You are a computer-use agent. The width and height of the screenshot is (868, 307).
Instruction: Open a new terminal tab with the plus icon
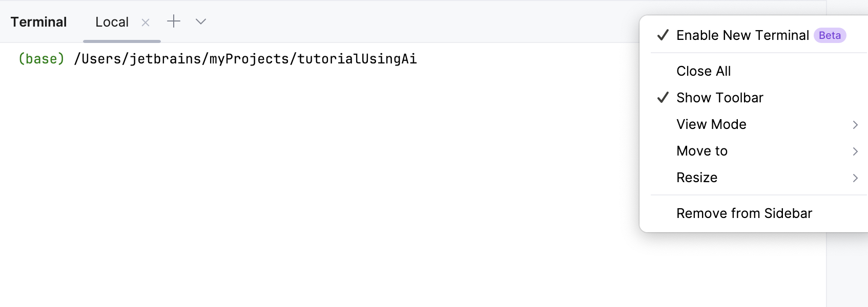(174, 21)
